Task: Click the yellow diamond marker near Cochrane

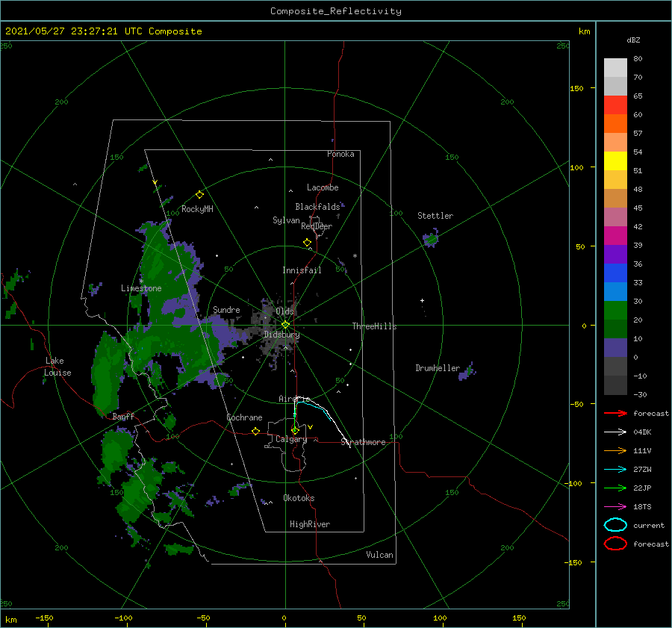Action: pyautogui.click(x=255, y=432)
